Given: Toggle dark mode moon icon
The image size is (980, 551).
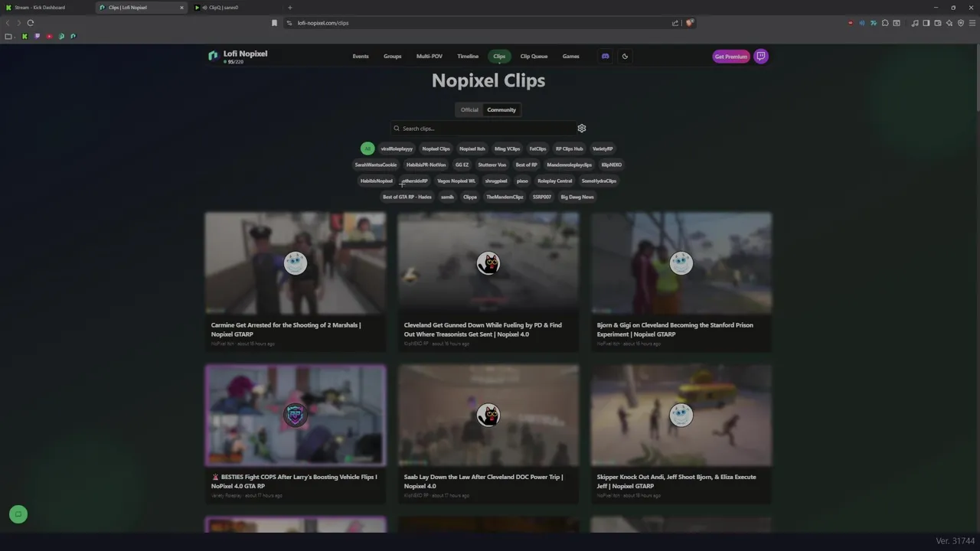Looking at the screenshot, I should pos(625,56).
